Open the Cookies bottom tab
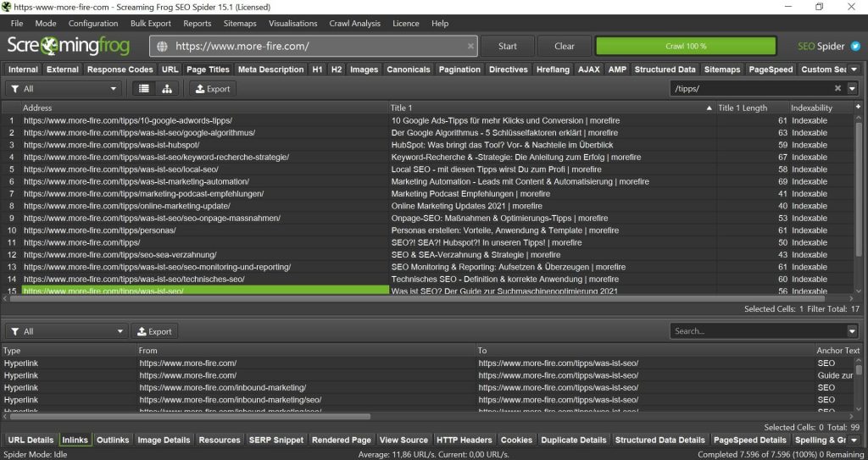 click(x=516, y=440)
